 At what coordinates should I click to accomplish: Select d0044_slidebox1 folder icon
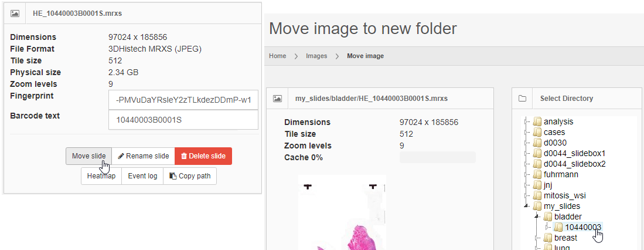537,153
